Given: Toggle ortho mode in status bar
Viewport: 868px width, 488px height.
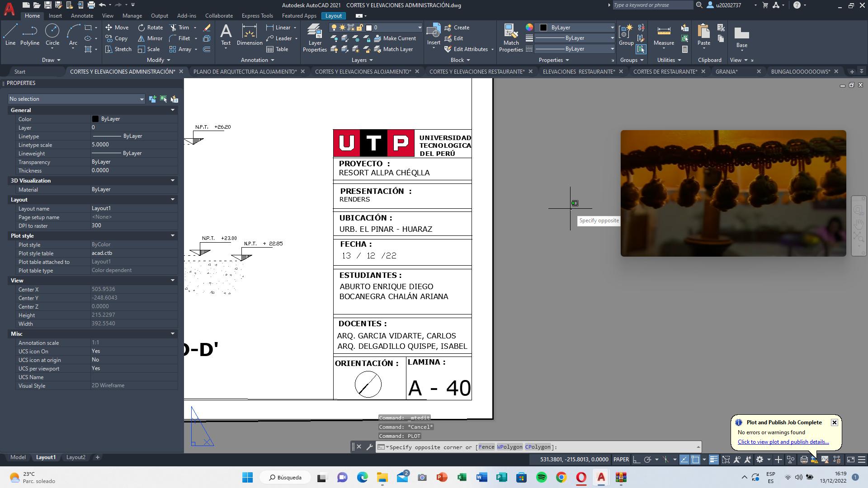Looking at the screenshot, I should (x=637, y=460).
